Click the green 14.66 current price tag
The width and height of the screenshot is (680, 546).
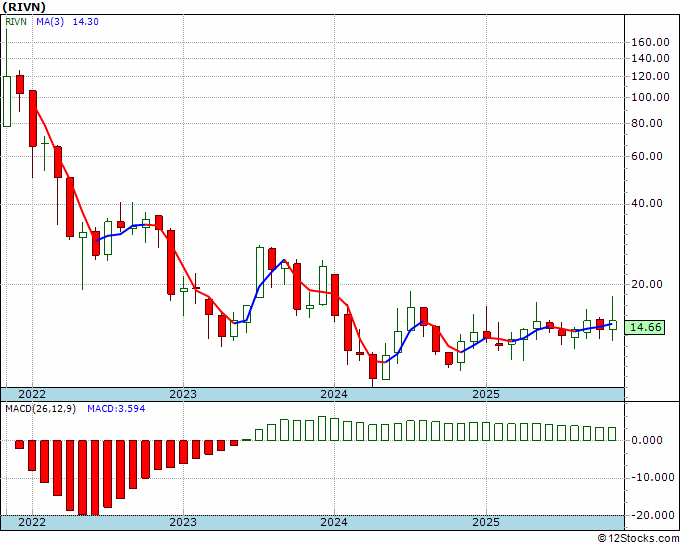click(x=646, y=327)
